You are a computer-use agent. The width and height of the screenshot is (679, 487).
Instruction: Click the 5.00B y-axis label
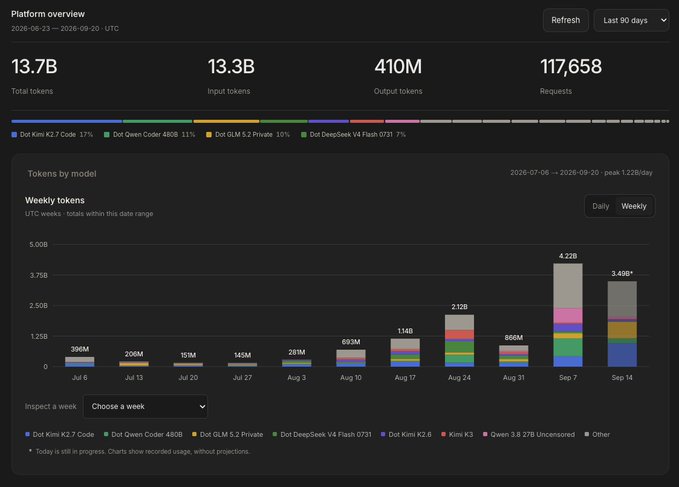click(x=39, y=245)
